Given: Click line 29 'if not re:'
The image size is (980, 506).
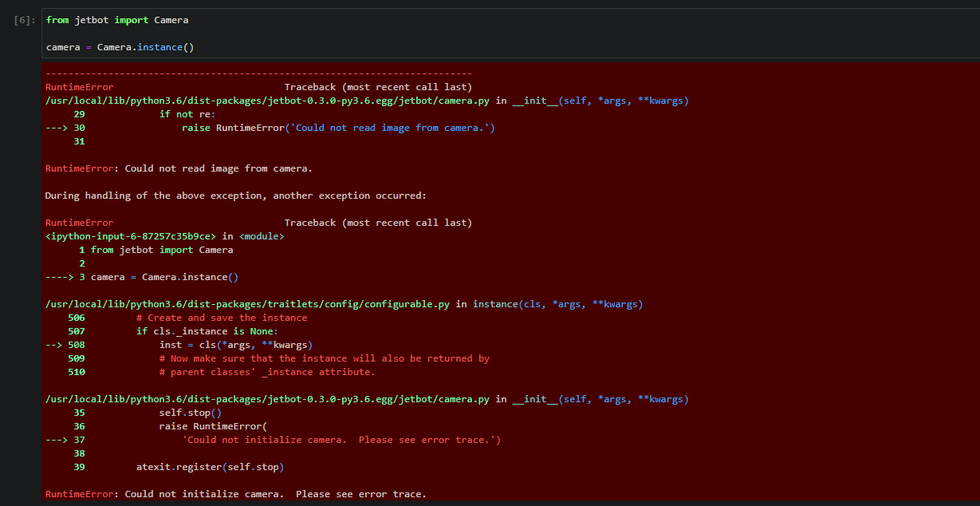Looking at the screenshot, I should pyautogui.click(x=187, y=114).
